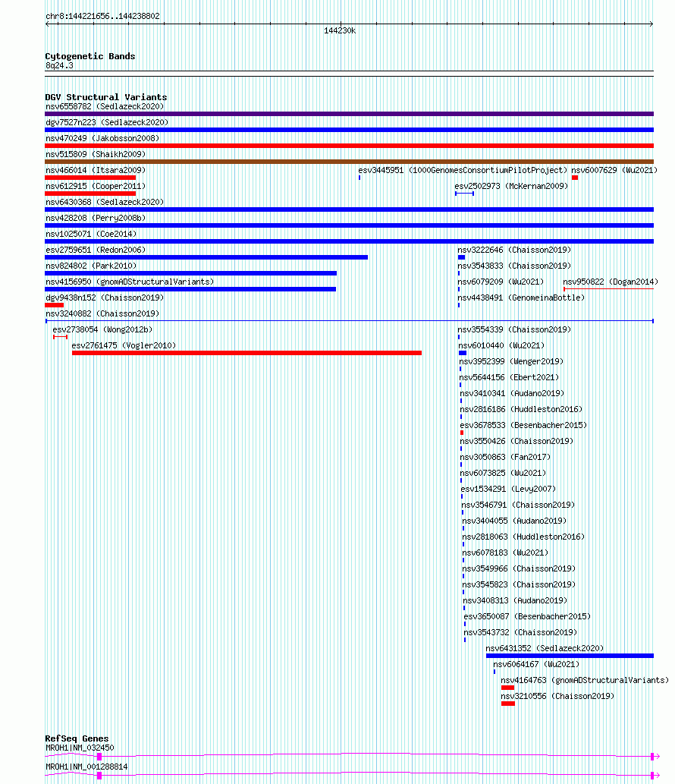Click nsv3240882 (Chaisson2019) label
675x784 pixels.
(102, 314)
